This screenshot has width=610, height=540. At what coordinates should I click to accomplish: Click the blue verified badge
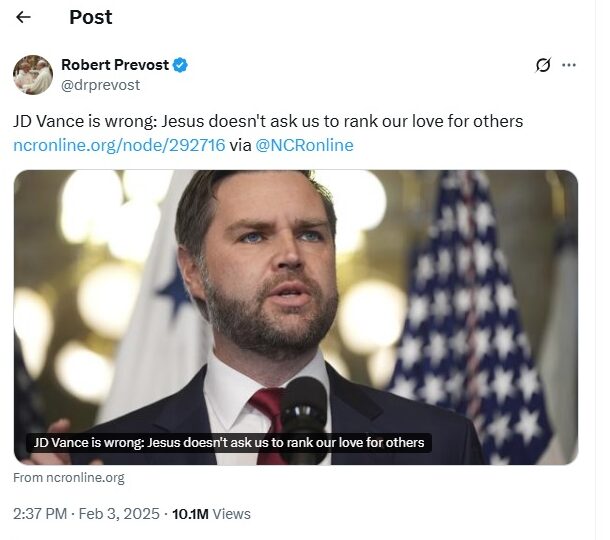(180, 66)
